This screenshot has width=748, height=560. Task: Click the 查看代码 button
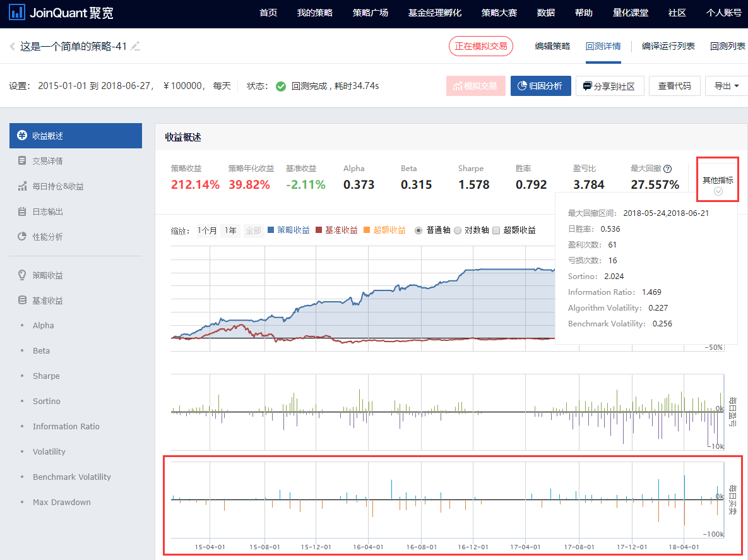click(x=674, y=86)
